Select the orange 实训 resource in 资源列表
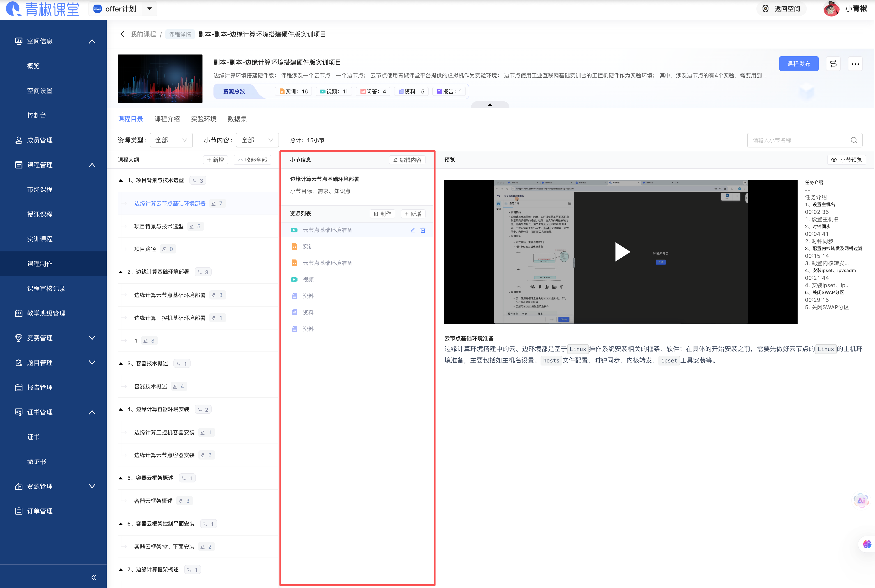The image size is (875, 588). tap(308, 246)
